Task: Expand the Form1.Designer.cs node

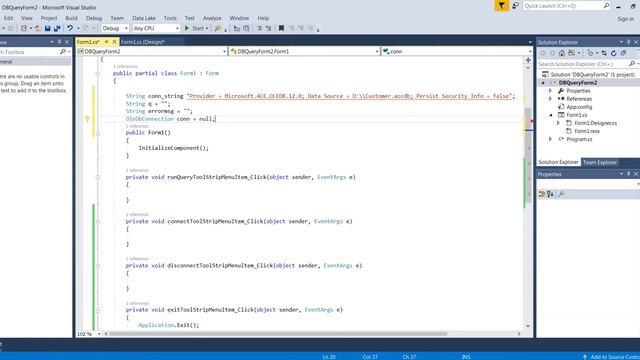Action: pos(558,123)
